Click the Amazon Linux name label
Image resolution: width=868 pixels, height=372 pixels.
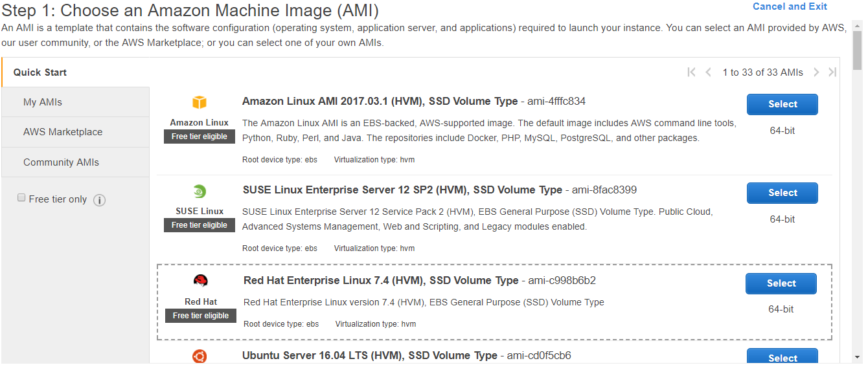pos(200,122)
